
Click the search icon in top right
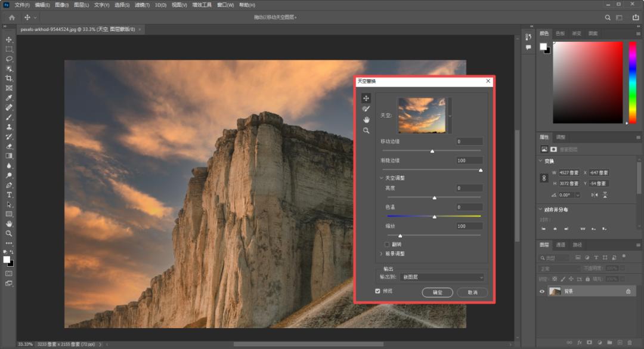[608, 17]
